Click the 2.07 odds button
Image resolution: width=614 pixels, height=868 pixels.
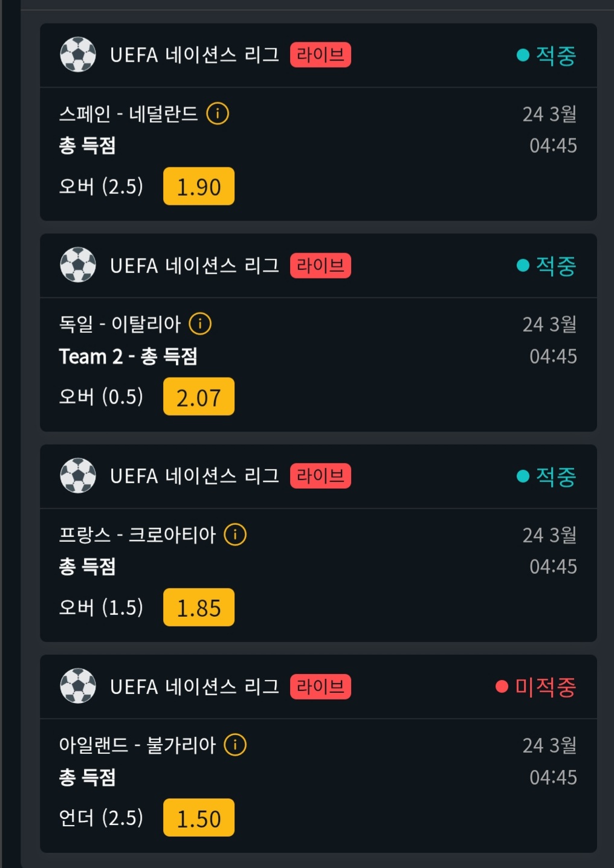point(198,397)
